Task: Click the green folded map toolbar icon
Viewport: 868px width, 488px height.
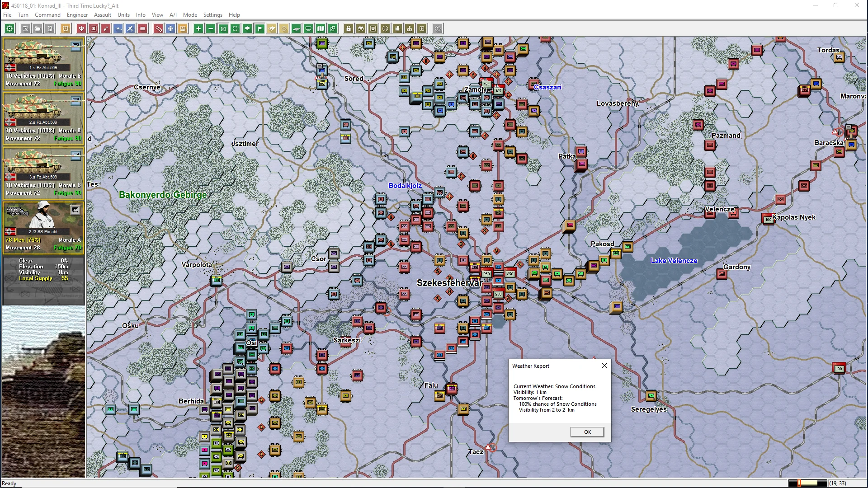Action: (321, 29)
